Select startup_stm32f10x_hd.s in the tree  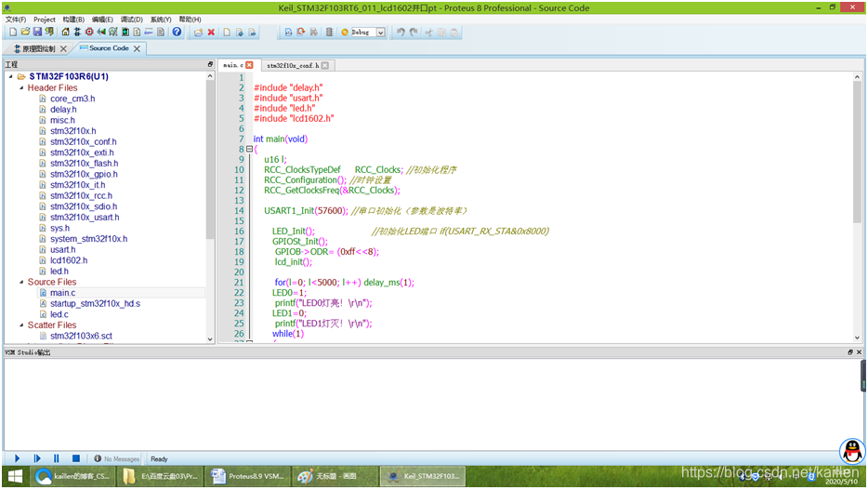click(x=95, y=303)
